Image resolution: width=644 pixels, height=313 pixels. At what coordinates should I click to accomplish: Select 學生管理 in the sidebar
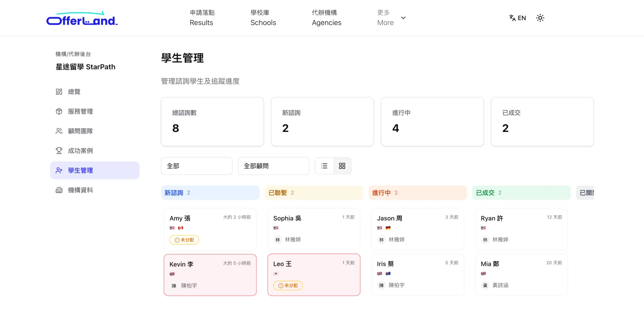[95, 171]
